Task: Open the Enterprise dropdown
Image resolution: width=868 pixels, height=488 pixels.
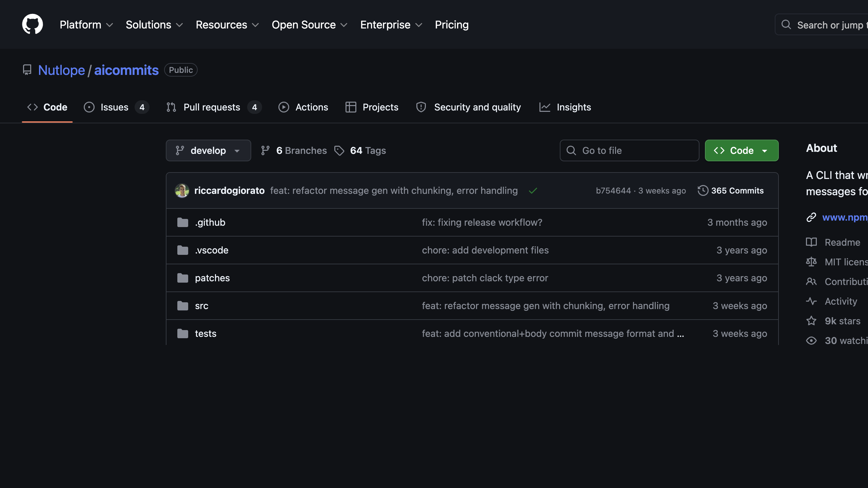Action: (391, 25)
